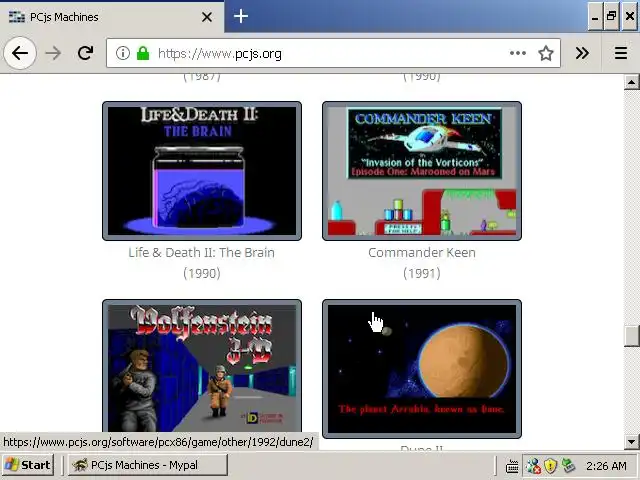Click the pcjs.org address bar
This screenshot has width=640, height=480.
[x=333, y=53]
